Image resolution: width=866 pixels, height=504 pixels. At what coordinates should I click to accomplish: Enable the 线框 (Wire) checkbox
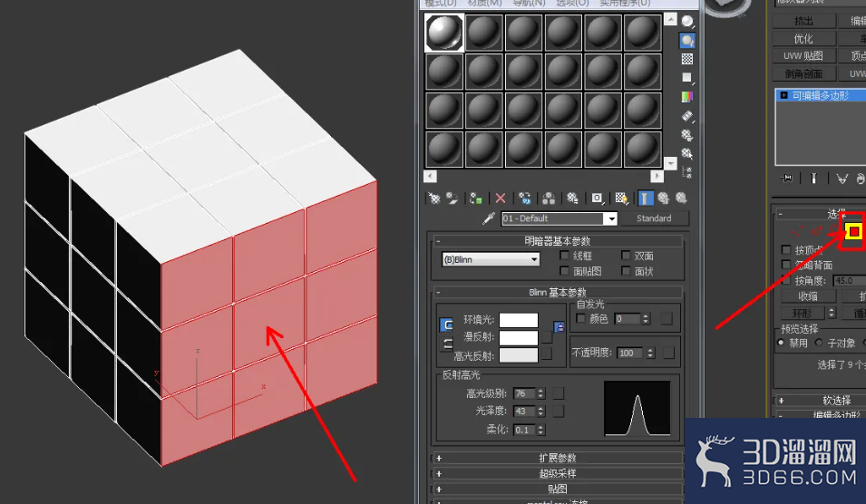pos(564,255)
